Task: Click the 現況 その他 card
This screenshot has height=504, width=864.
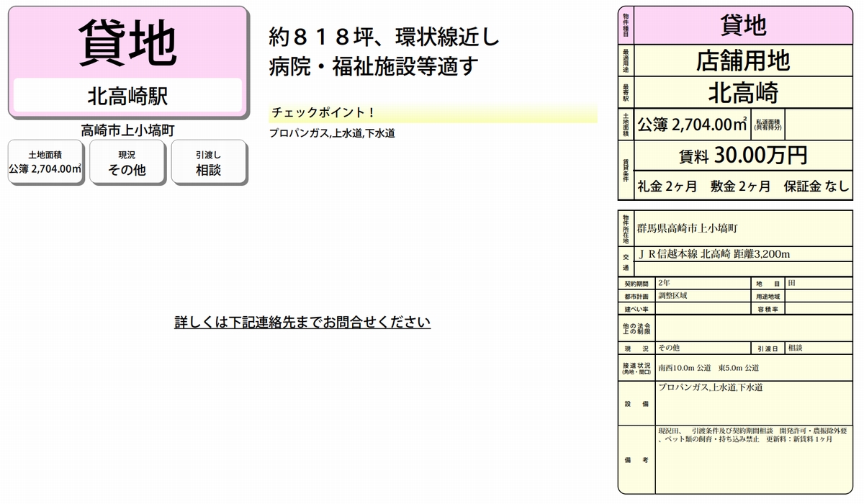Action: (127, 162)
